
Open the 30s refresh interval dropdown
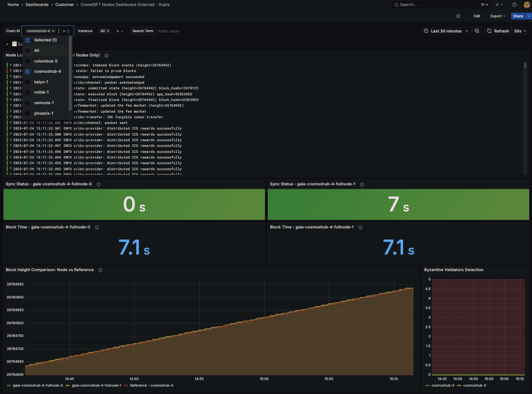coord(520,31)
